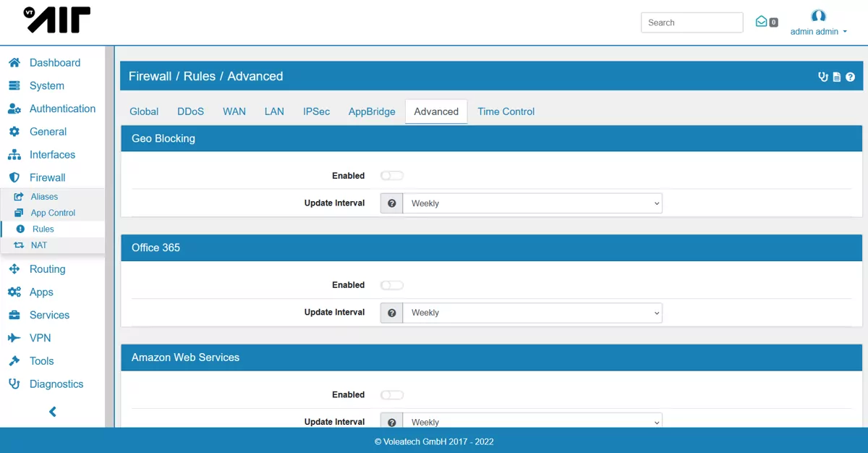Click the help question mark icon in the header

pyautogui.click(x=851, y=77)
